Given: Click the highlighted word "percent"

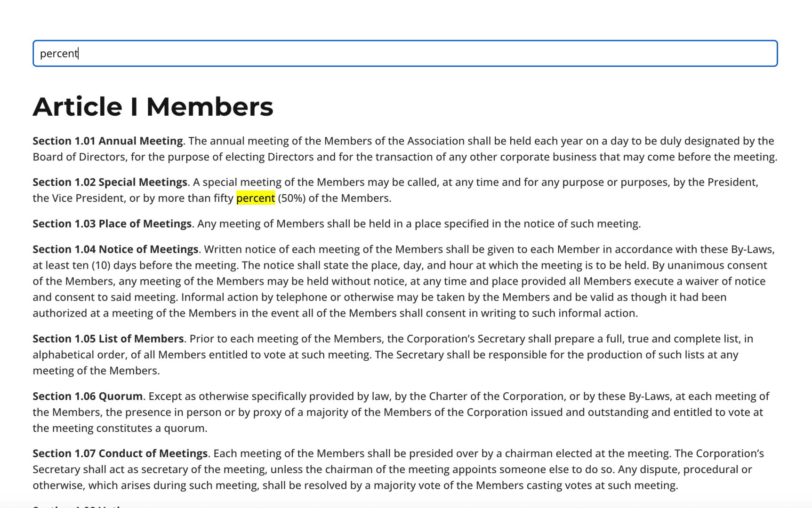Looking at the screenshot, I should tap(256, 198).
